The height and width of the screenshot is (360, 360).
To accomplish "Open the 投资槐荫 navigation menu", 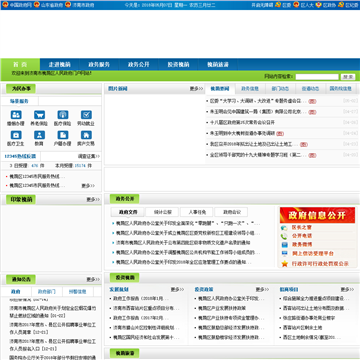I will pyautogui.click(x=178, y=64).
